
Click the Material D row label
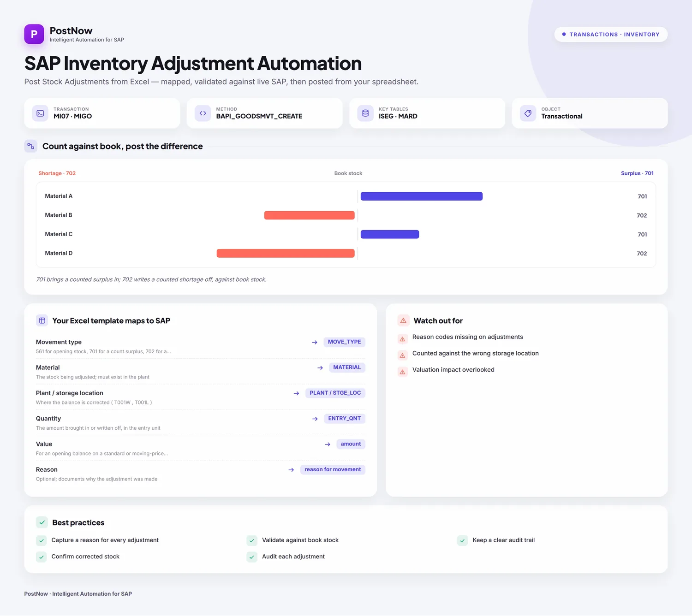(59, 253)
